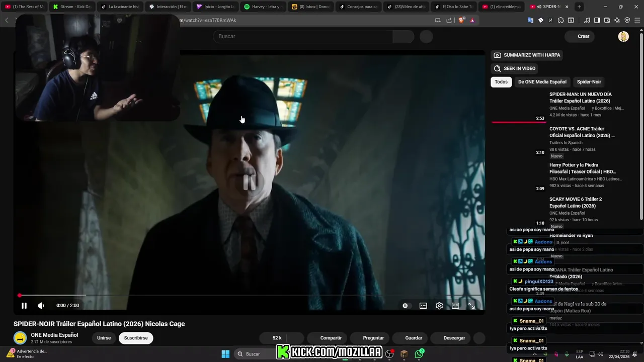Click the Brave Rewards triangle icon
Image resolution: width=644 pixels, height=362 pixels.
coord(472,20)
